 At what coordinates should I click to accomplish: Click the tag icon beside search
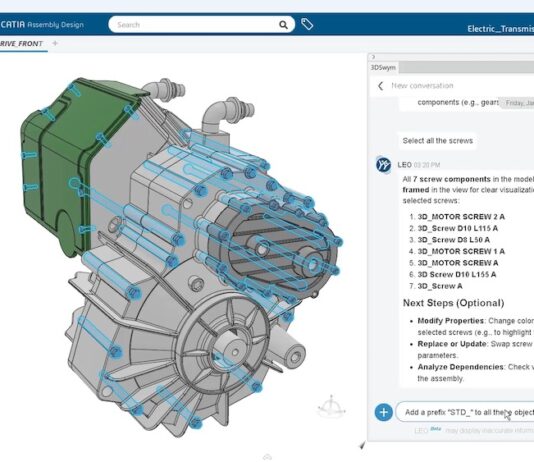[x=307, y=24]
